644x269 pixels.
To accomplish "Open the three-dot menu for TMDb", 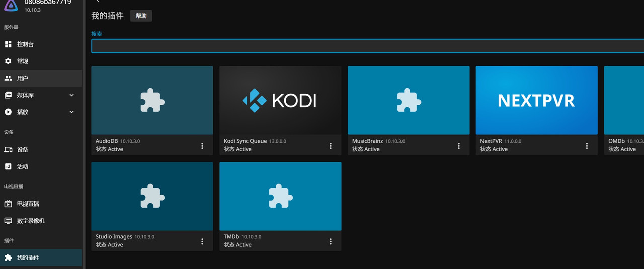I will [331, 241].
